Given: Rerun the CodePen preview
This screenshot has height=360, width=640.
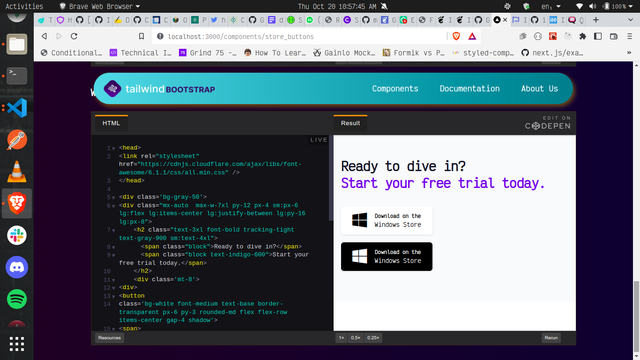Looking at the screenshot, I should (551, 338).
